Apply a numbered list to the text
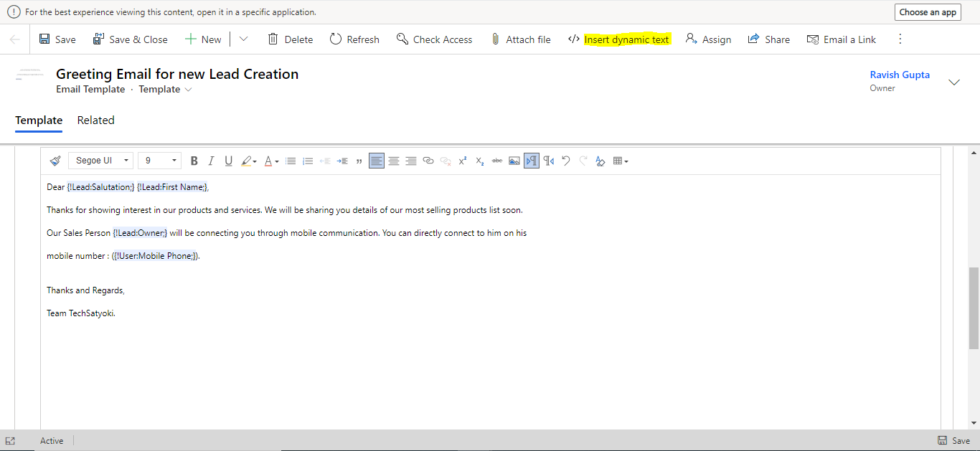 (307, 161)
